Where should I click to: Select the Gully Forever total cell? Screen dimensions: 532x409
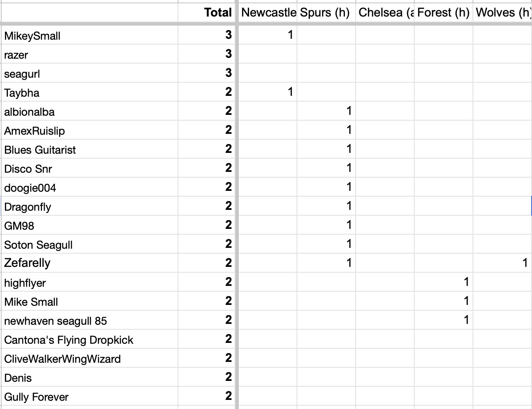pos(206,396)
